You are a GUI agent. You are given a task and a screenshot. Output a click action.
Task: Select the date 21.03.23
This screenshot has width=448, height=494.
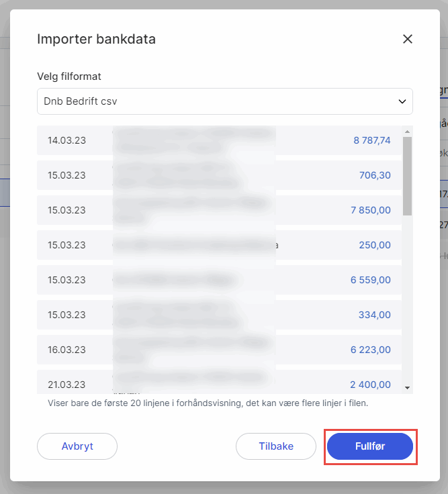tap(66, 385)
